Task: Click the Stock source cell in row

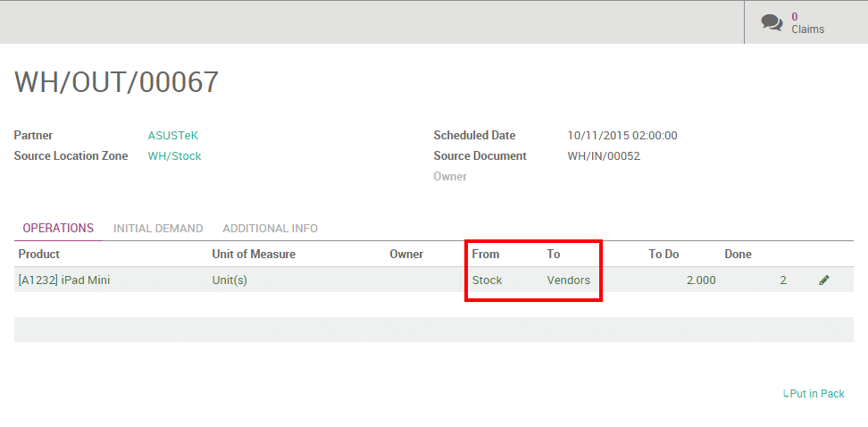Action: 487,280
